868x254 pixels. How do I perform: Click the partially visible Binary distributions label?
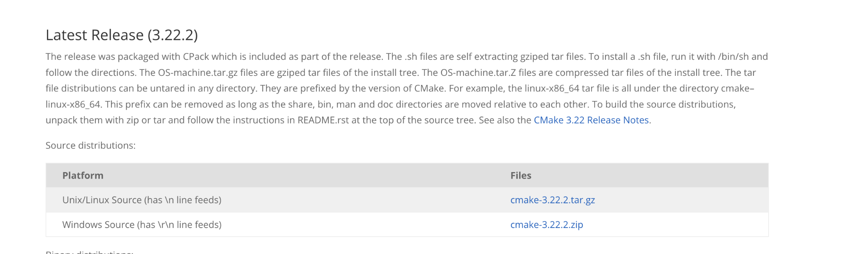89,252
